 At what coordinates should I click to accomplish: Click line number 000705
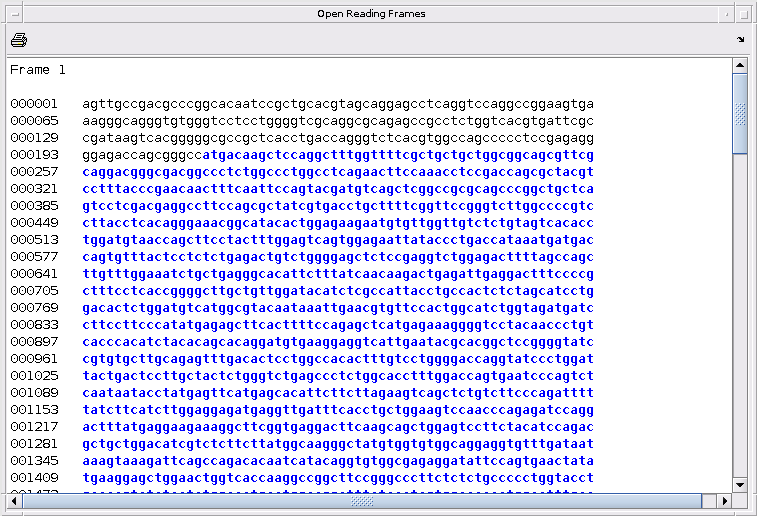point(34,291)
